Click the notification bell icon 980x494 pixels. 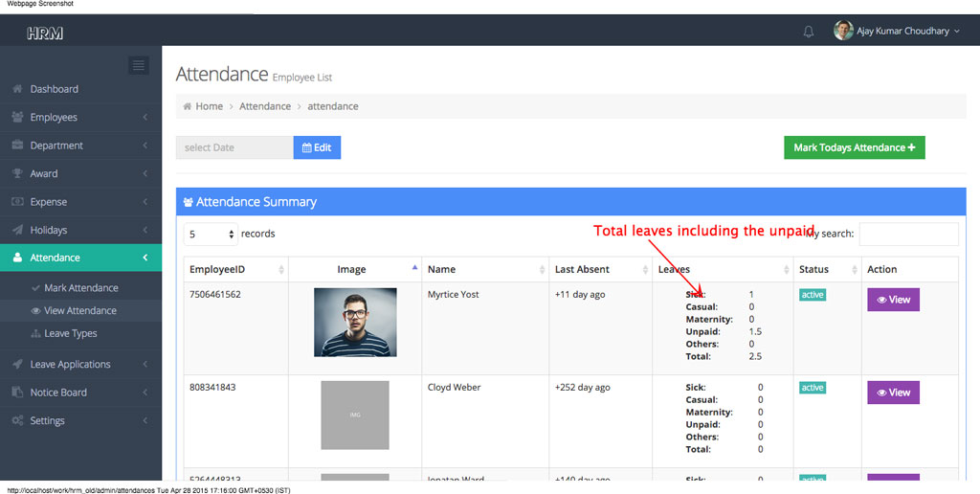coord(809,32)
